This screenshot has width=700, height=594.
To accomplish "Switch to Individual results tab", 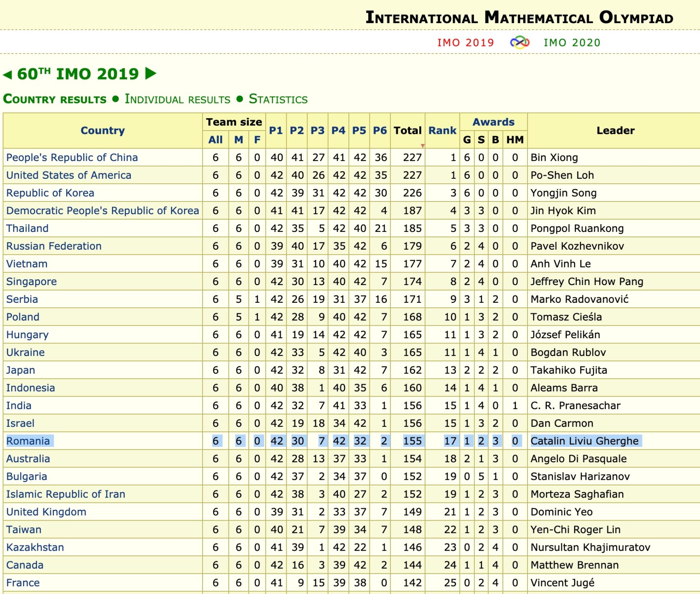I will click(x=177, y=99).
